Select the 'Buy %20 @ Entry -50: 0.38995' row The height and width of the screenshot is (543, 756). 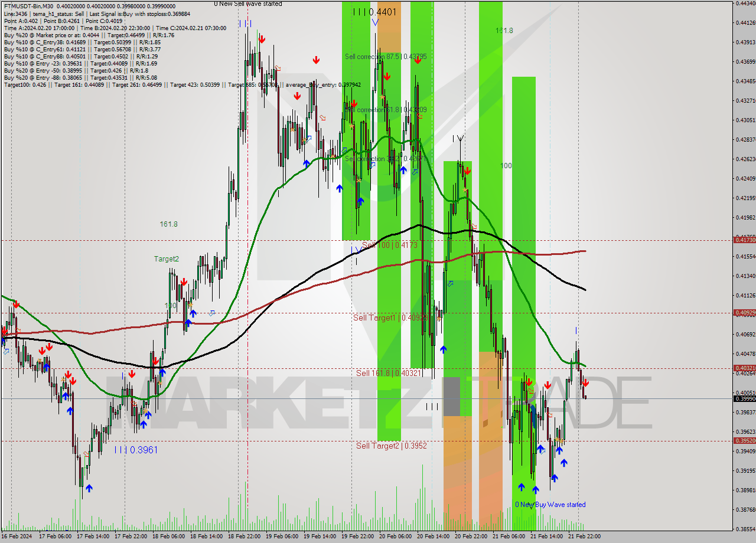click(77, 70)
